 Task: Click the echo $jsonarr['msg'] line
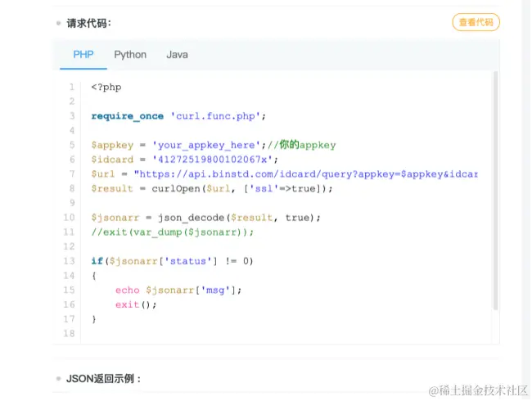[178, 290]
